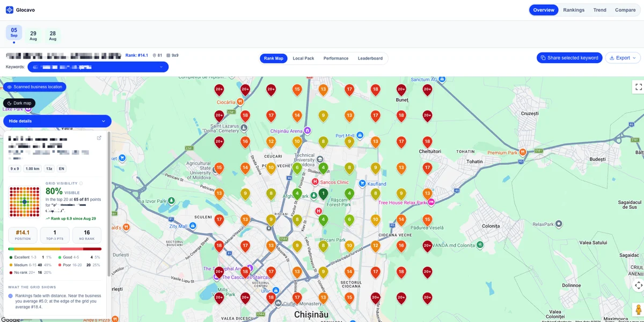Click the Tree House Relax Park marker
The width and height of the screenshot is (644, 322).
tap(431, 202)
